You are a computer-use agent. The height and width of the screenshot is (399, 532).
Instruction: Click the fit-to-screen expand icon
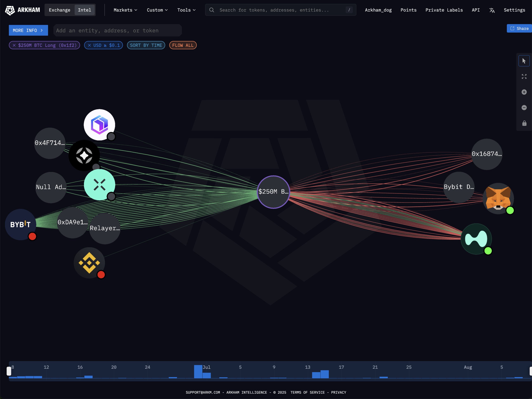tap(524, 76)
